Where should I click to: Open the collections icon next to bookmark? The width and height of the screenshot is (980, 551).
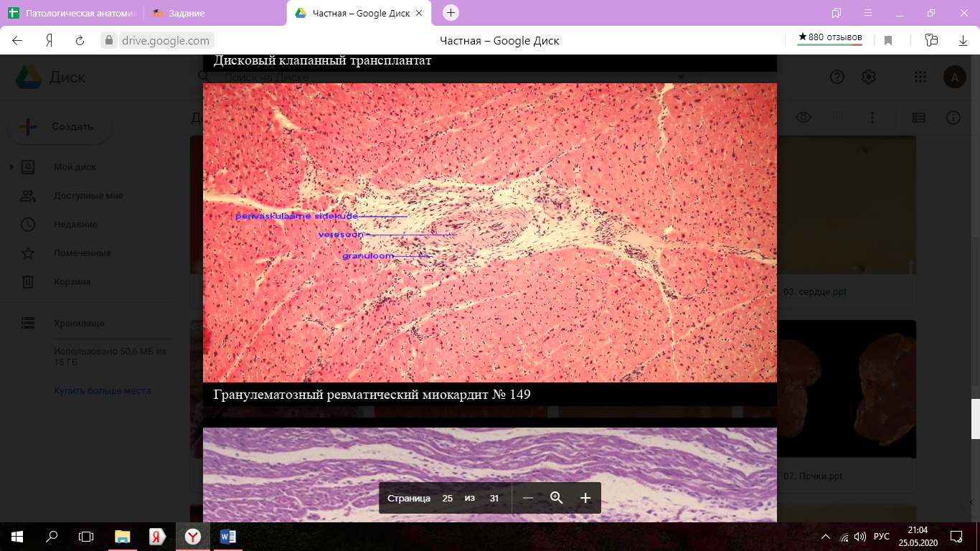pyautogui.click(x=931, y=41)
